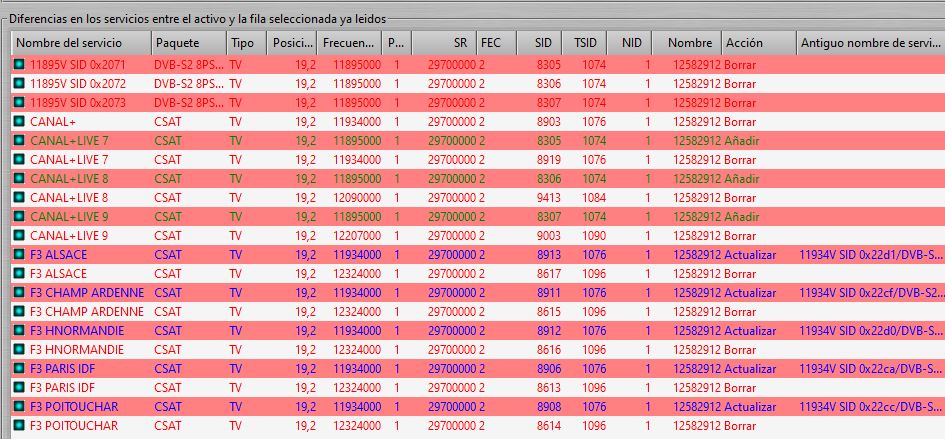Viewport: 945px width, 439px height.
Task: Click the icon of CANAL+LIVE 8 marked Borrar
Action: pyautogui.click(x=20, y=197)
